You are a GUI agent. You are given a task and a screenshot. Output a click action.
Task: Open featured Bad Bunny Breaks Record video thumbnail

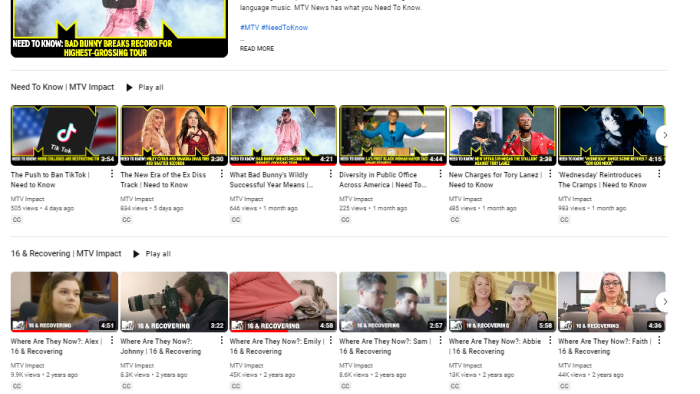click(119, 29)
